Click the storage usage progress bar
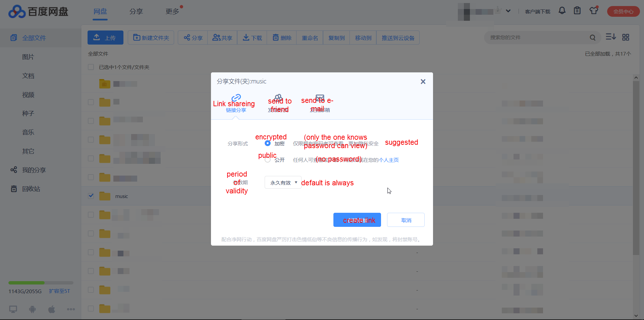 41,283
